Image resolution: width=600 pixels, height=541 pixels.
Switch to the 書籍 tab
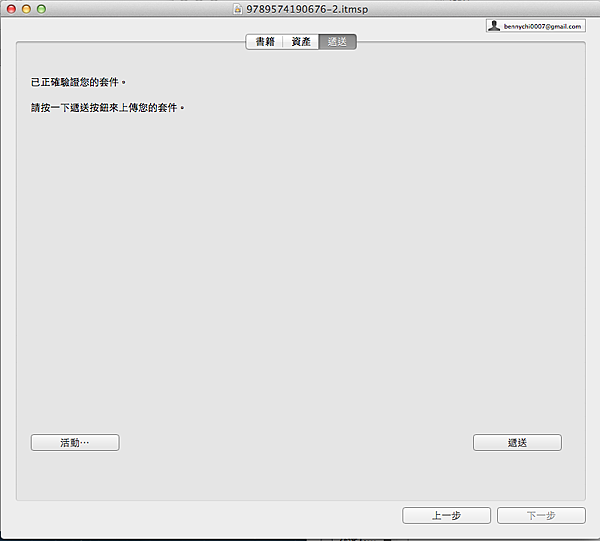pyautogui.click(x=264, y=42)
